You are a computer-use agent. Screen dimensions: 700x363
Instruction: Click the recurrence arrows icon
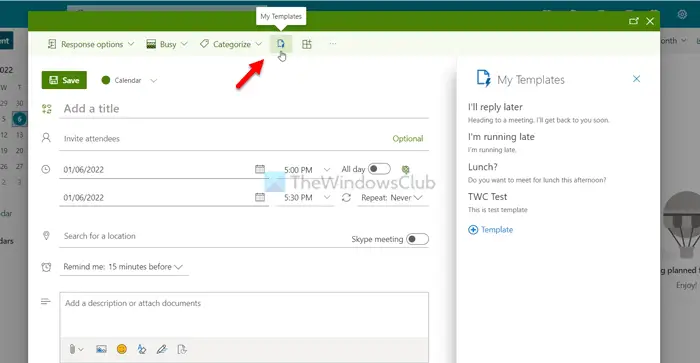pos(346,197)
